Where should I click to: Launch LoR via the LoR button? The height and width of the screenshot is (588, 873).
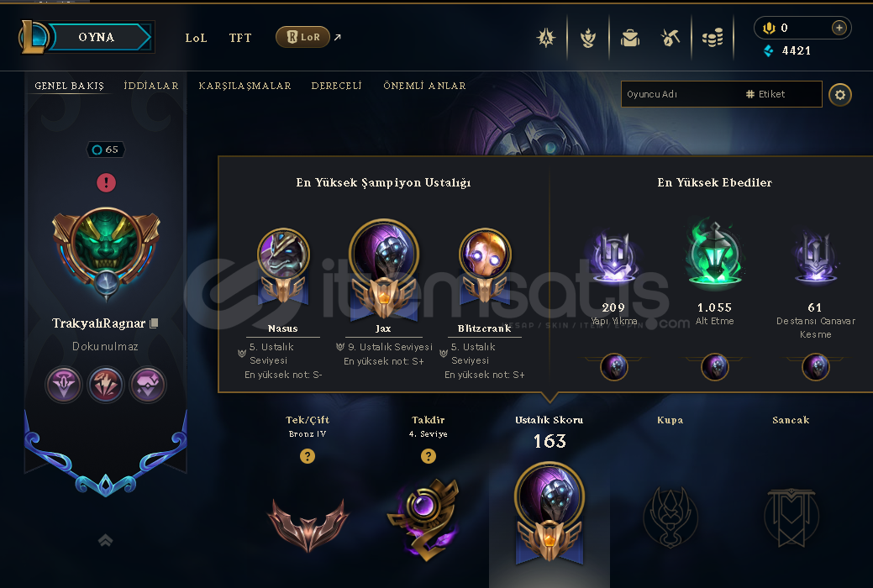coord(302,37)
